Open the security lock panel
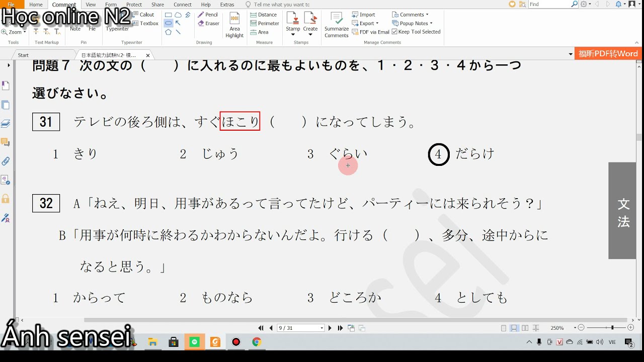 coord(6,199)
